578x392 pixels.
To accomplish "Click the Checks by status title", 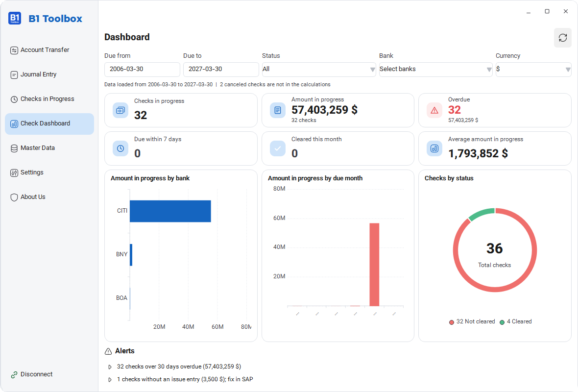I will click(449, 178).
